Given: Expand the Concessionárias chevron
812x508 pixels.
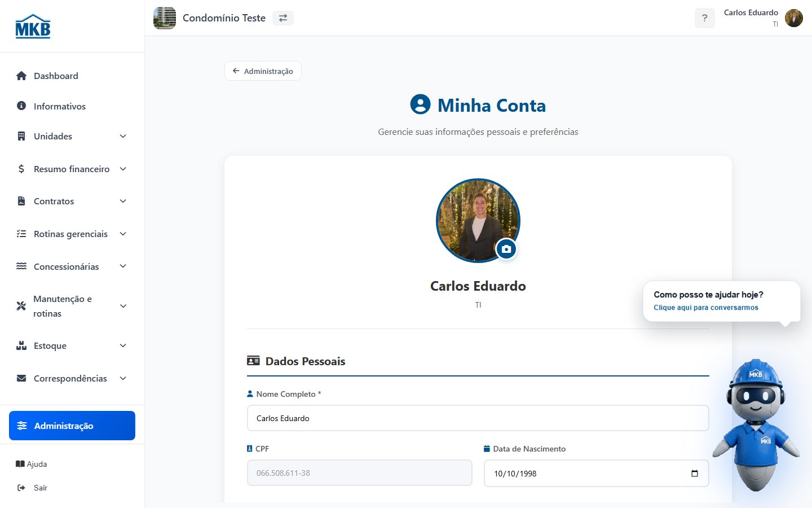Looking at the screenshot, I should 123,266.
